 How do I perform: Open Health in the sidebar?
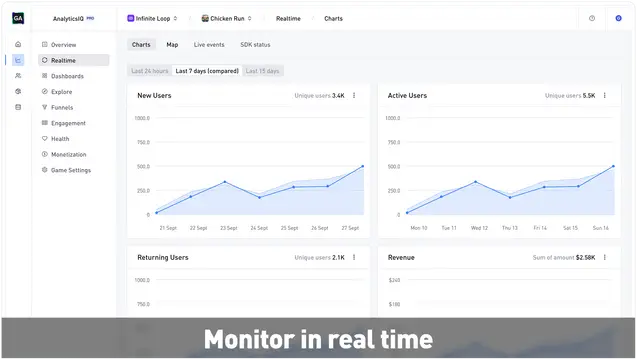click(x=74, y=139)
